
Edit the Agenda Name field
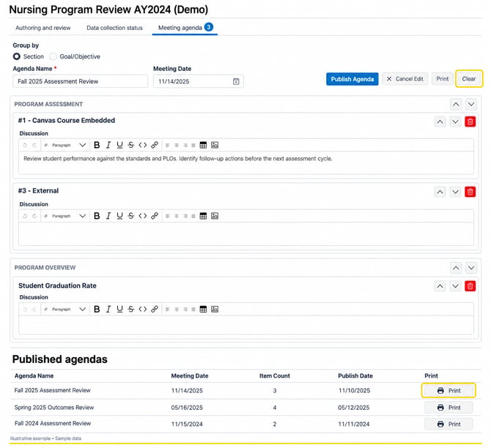coord(80,81)
